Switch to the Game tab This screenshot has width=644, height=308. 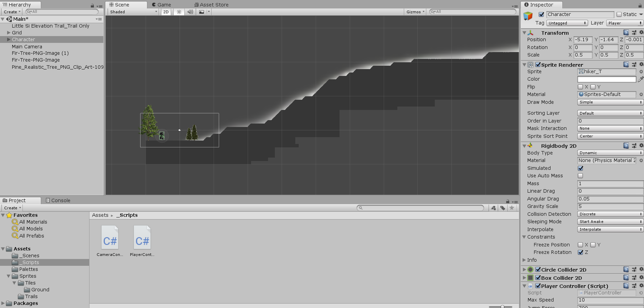coord(162,5)
